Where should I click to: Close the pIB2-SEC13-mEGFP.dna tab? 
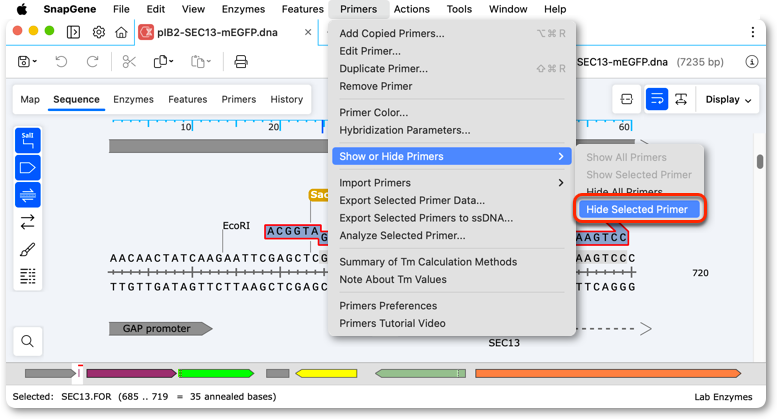pyautogui.click(x=308, y=32)
